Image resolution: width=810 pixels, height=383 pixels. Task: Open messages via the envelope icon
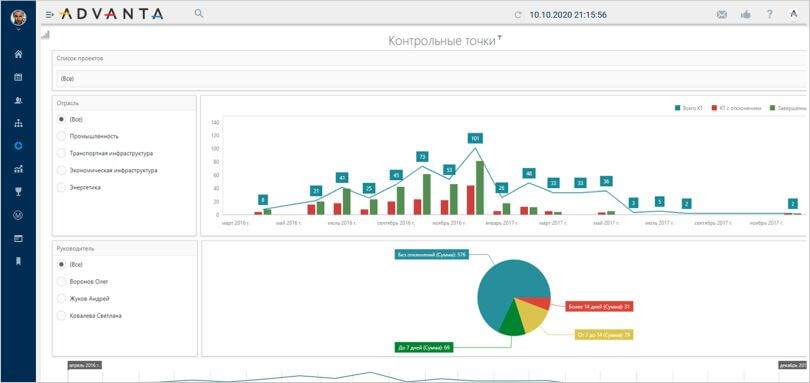pos(722,15)
